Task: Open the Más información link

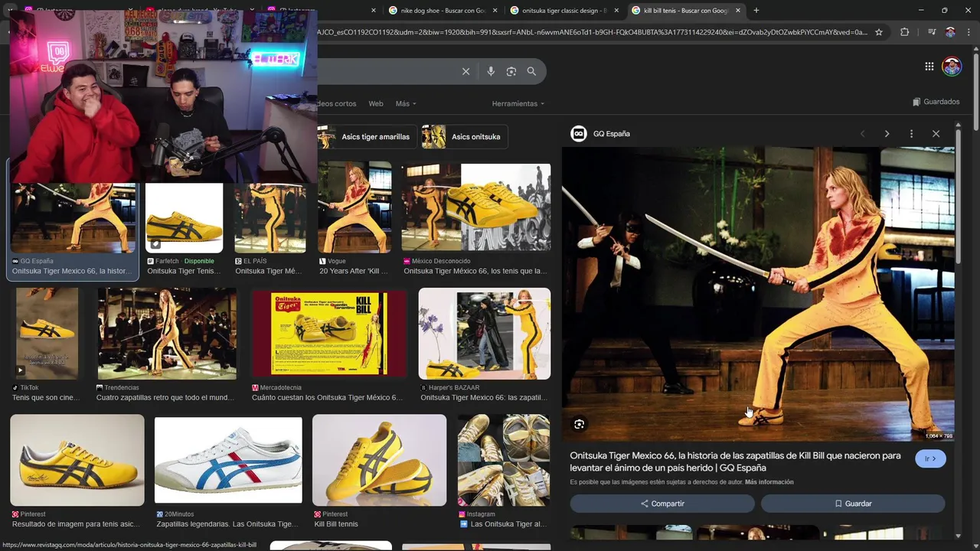Action: click(x=769, y=482)
